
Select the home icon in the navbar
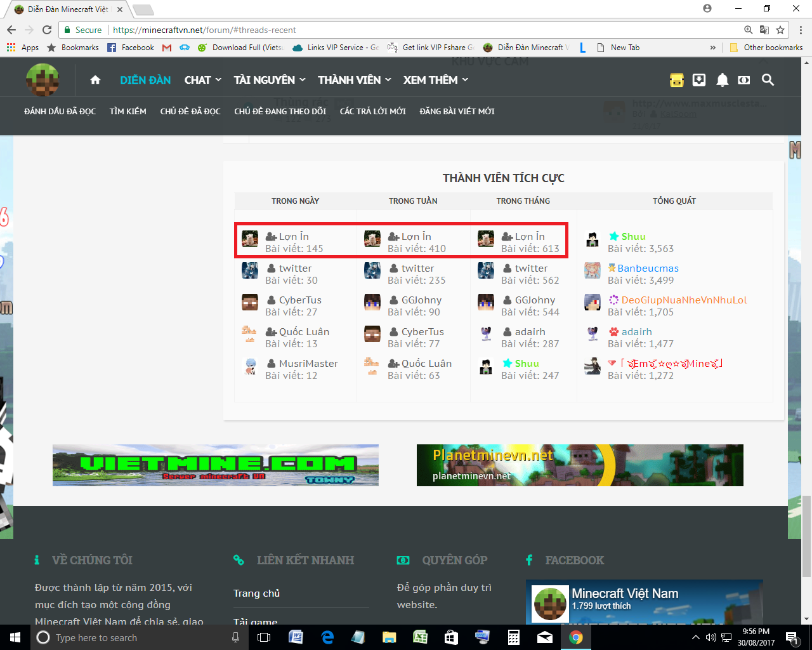[x=95, y=80]
